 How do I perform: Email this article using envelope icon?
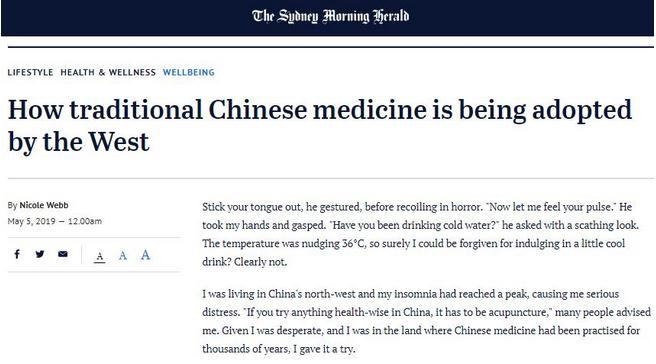[x=63, y=254]
